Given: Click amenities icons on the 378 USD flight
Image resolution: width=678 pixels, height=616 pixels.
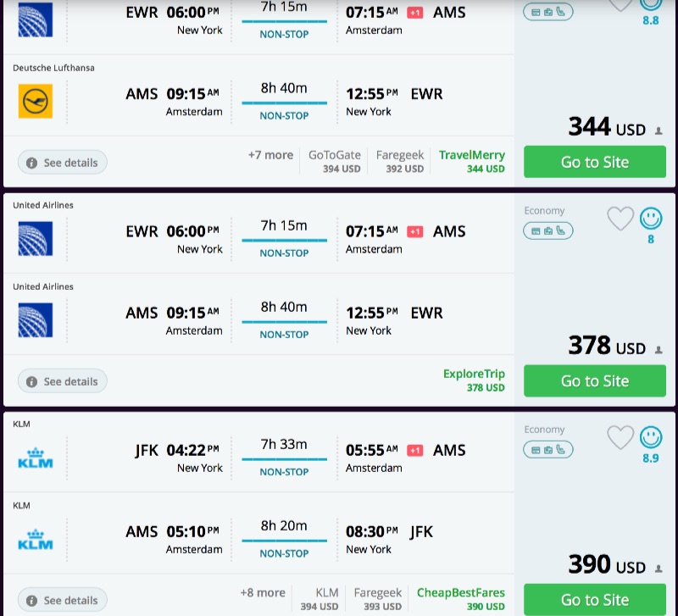Looking at the screenshot, I should [548, 230].
